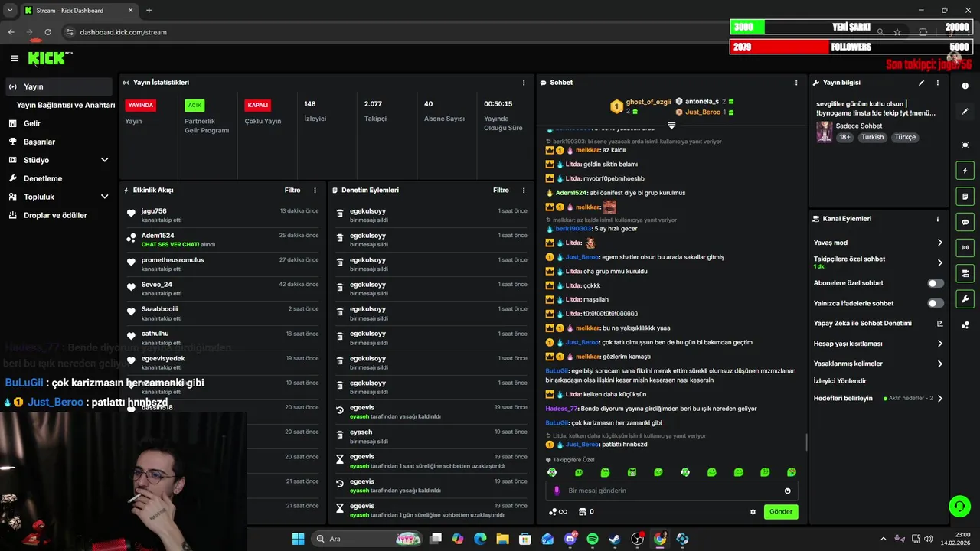Open Filtre in Denetim Eylemleri panel
Image resolution: width=980 pixels, height=551 pixels.
[x=501, y=190]
